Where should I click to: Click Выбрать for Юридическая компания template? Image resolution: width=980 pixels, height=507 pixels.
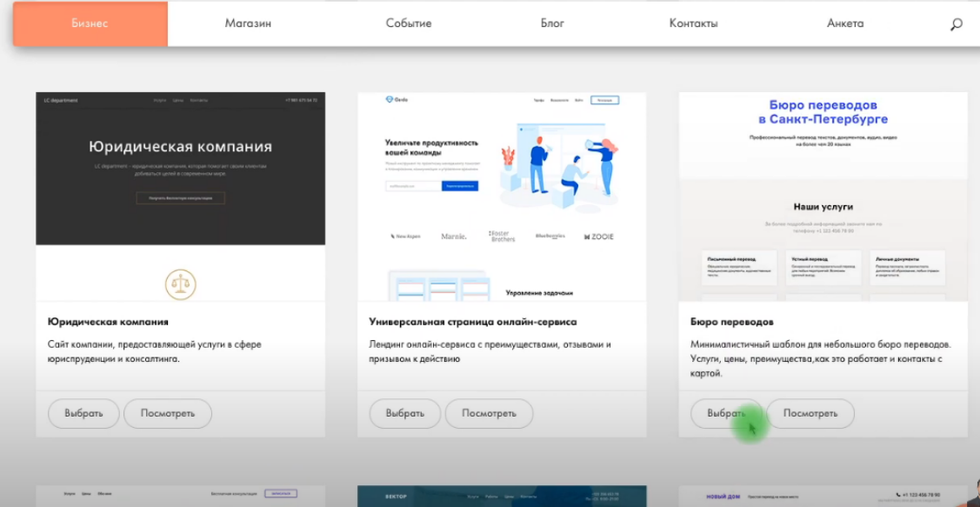[x=83, y=413]
